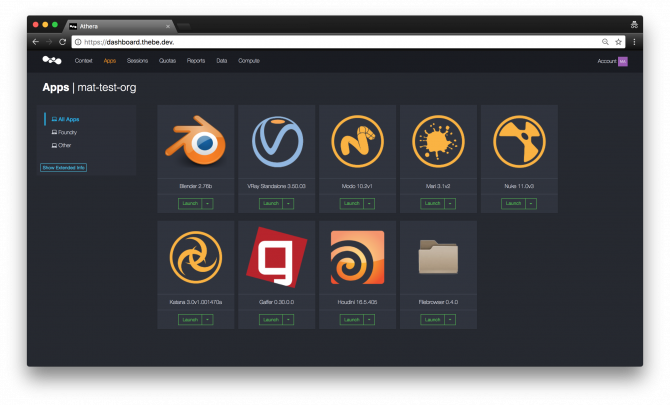Click the VRay Standalone app icon

point(277,141)
